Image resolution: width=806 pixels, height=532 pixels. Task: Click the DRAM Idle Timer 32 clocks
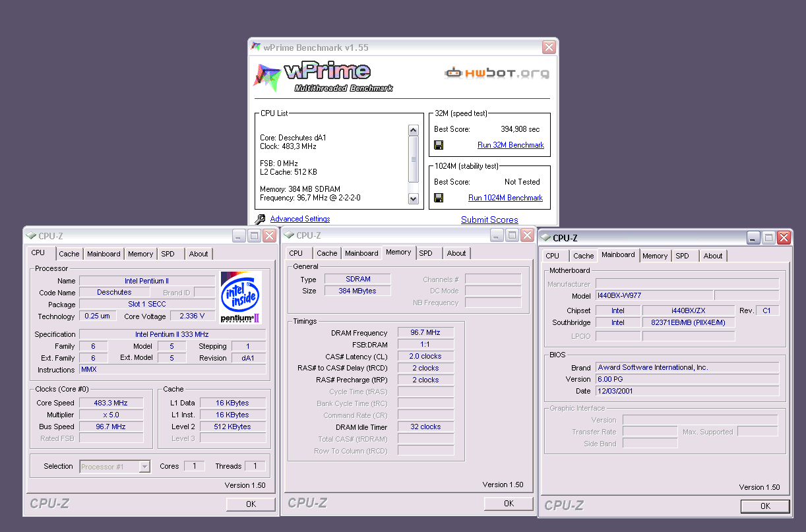[x=425, y=427]
